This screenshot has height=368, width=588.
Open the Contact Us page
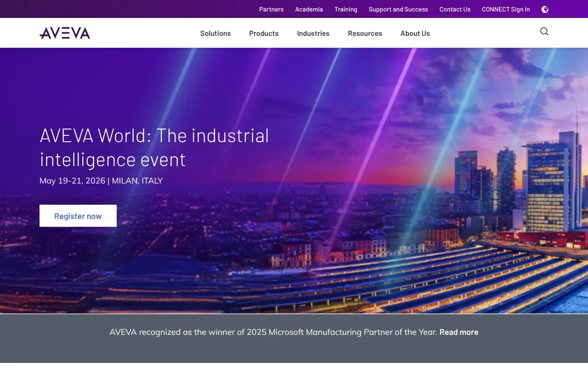coord(455,9)
